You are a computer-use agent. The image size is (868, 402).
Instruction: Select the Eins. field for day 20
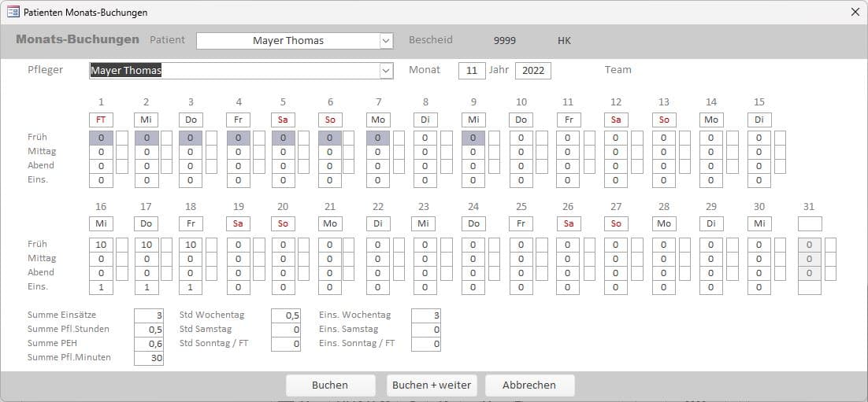pos(284,288)
